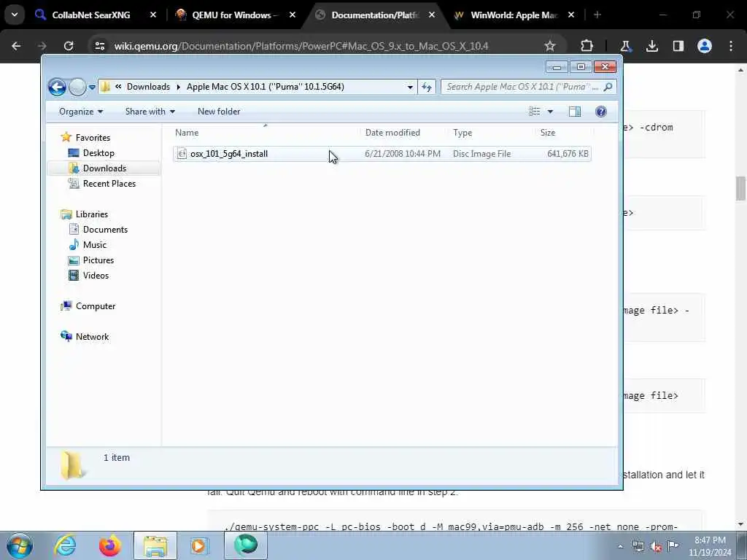The image size is (747, 560).
Task: Open more view options dropdown arrow
Action: point(550,112)
